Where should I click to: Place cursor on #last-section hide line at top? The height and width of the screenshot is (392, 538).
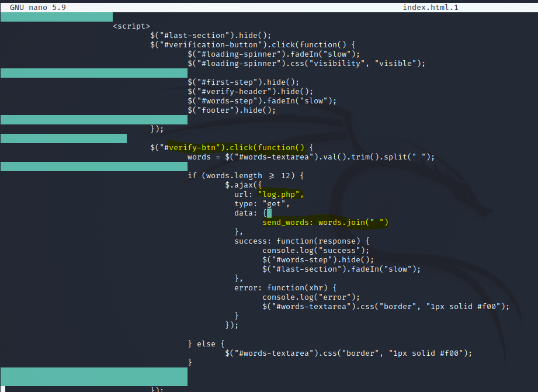(x=210, y=35)
